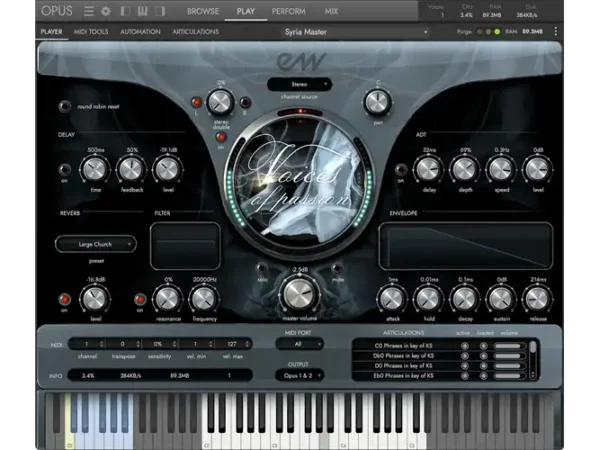Adjust D0 Phrases volume slider
Viewport: 600px width, 450px height.
[x=510, y=366]
